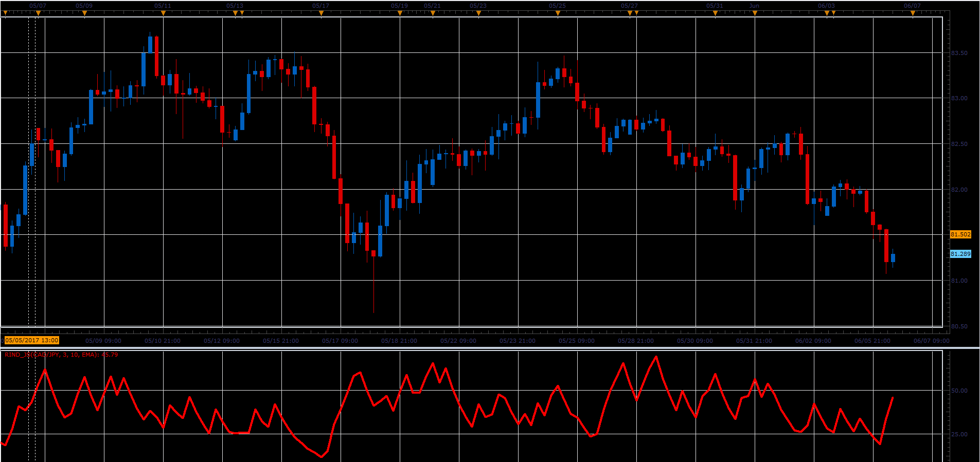Viewport: 980px width, 462px height.
Task: Click the 05/09 09:00 time axis label
Action: [103, 341]
